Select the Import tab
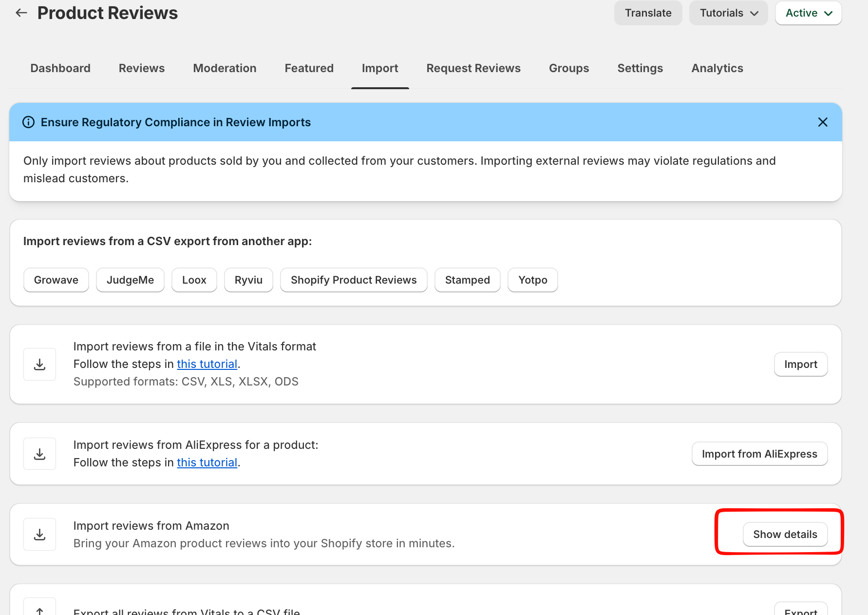868x615 pixels. tap(380, 68)
